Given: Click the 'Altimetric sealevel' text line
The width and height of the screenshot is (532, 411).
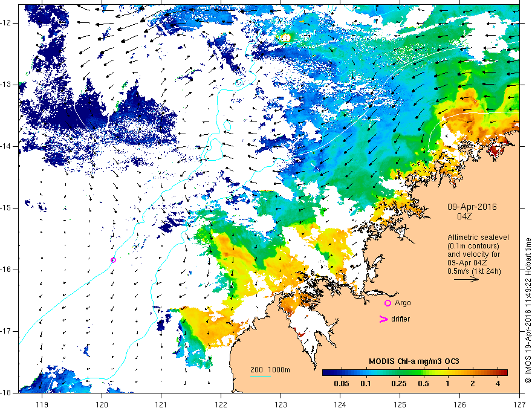Looking at the screenshot, I should (478, 238).
